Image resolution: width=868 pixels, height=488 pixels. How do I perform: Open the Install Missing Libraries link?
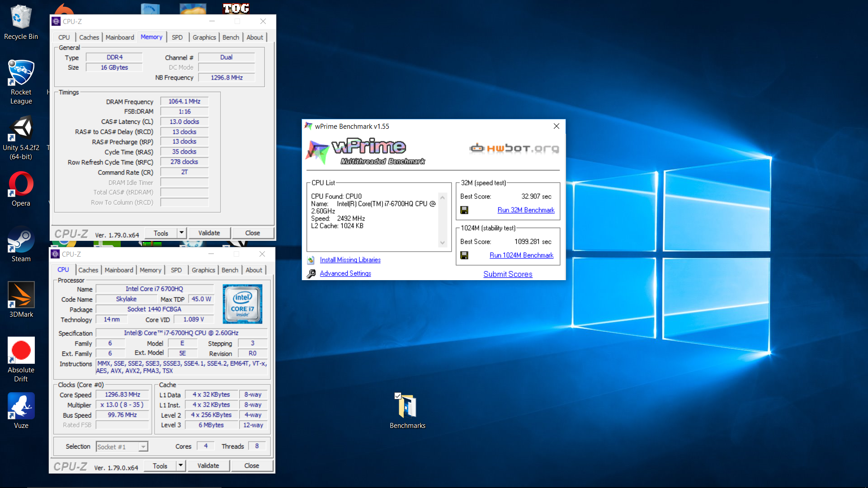350,260
